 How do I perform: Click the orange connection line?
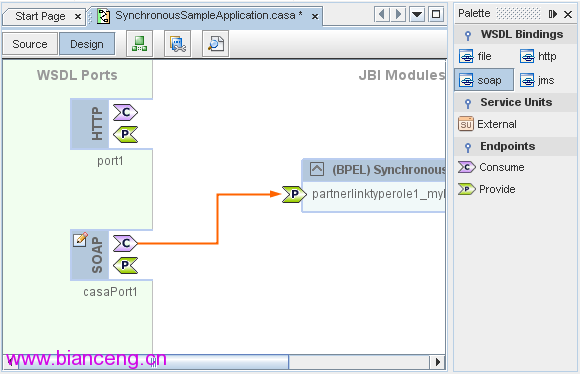218,219
